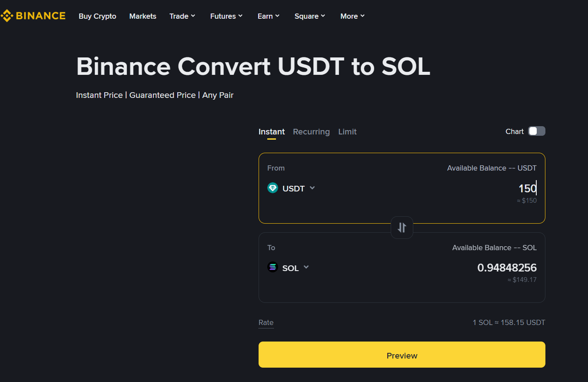
Task: Open Buy Crypto page
Action: pos(97,16)
